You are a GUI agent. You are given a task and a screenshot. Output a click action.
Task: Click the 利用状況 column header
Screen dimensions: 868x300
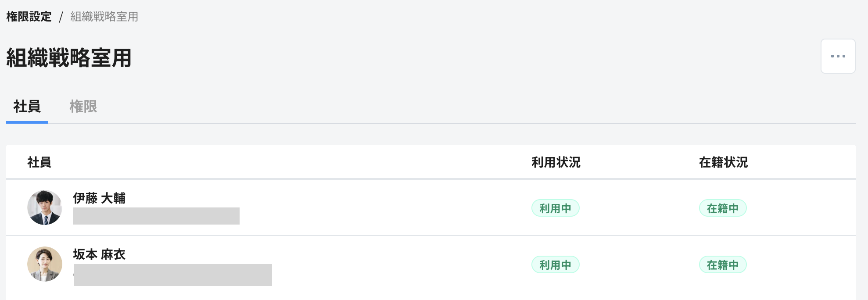tap(556, 162)
